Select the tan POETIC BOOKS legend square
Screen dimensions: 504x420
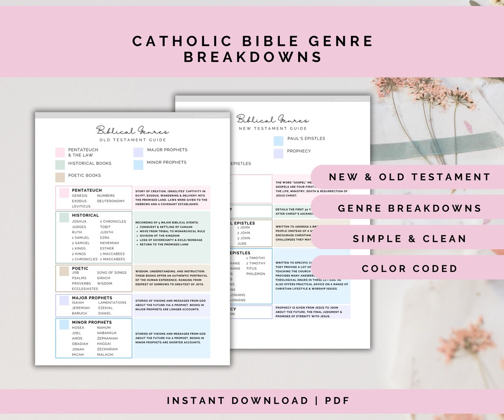[x=60, y=176]
